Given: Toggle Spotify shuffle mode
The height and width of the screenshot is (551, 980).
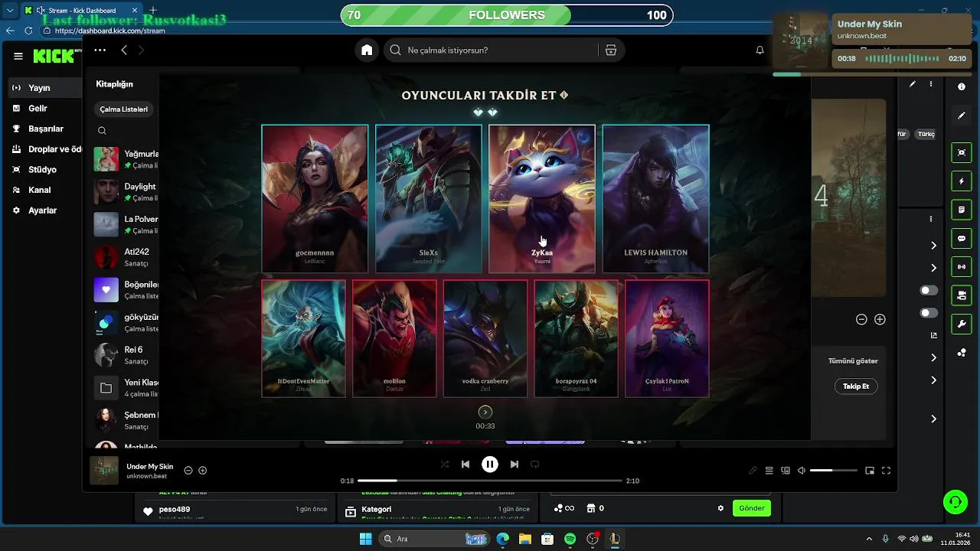Looking at the screenshot, I should click(x=445, y=464).
